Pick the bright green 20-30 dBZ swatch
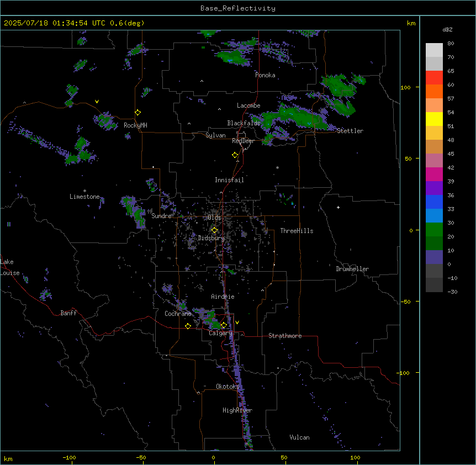The image size is (476, 465). tap(434, 230)
